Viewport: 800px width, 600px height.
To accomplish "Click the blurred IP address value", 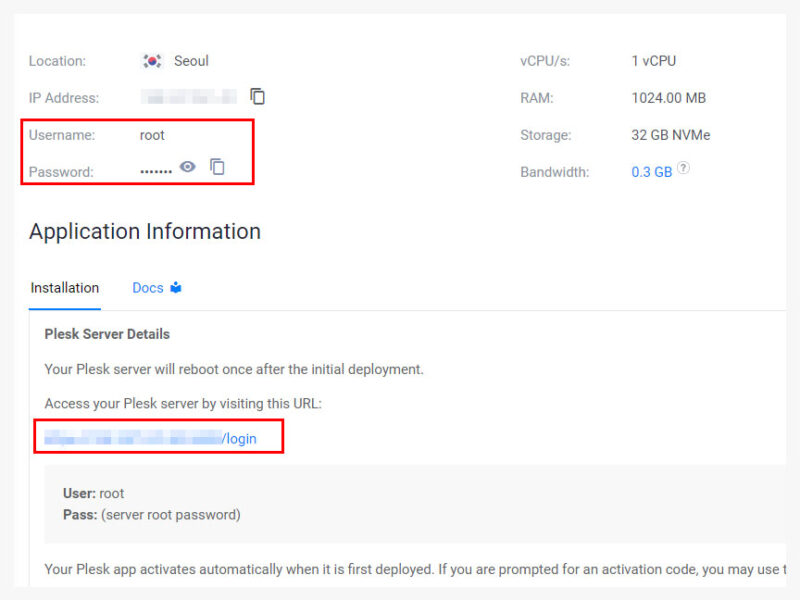I will [190, 97].
